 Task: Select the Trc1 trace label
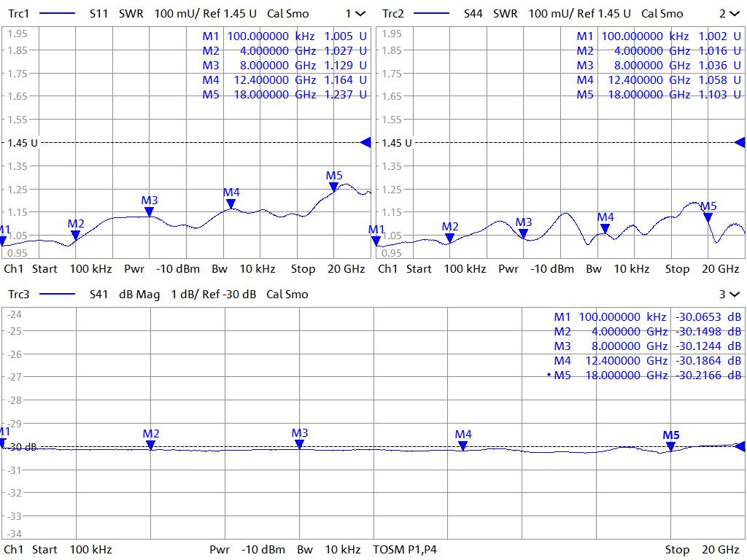point(19,13)
